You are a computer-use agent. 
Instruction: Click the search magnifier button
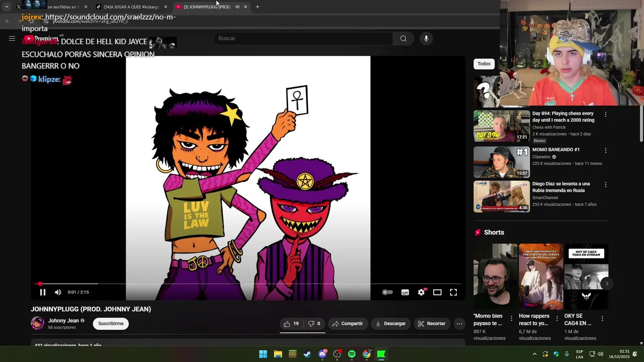tap(403, 38)
